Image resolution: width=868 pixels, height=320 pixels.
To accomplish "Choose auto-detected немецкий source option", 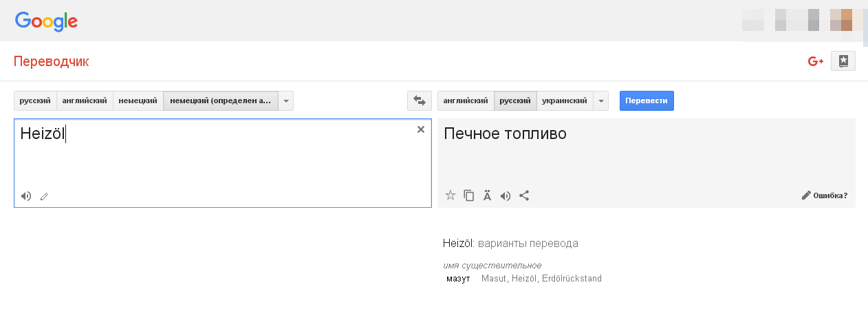I will pos(220,100).
